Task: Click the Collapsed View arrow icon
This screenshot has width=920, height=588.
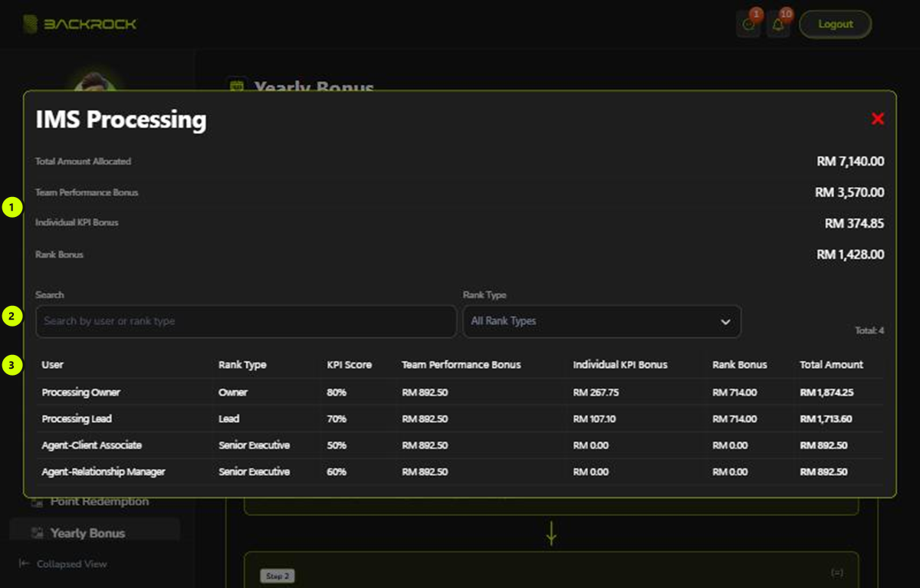Action: click(24, 563)
